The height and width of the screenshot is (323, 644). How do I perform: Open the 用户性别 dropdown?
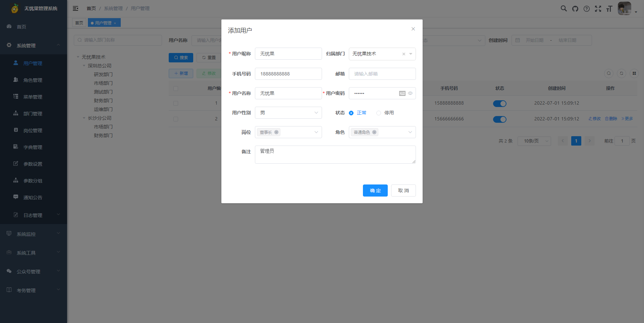288,113
